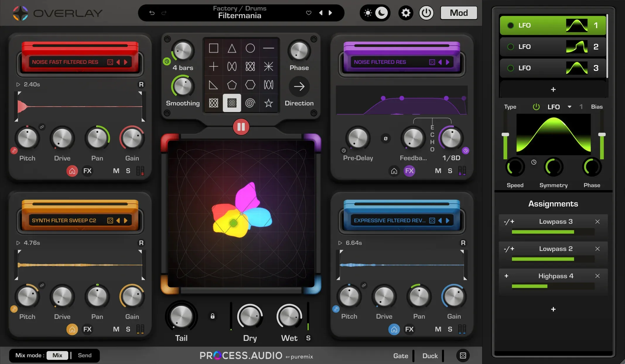The height and width of the screenshot is (364, 625).
Task: Solo the orange Synth Filter Sweep layer
Action: pyautogui.click(x=128, y=329)
